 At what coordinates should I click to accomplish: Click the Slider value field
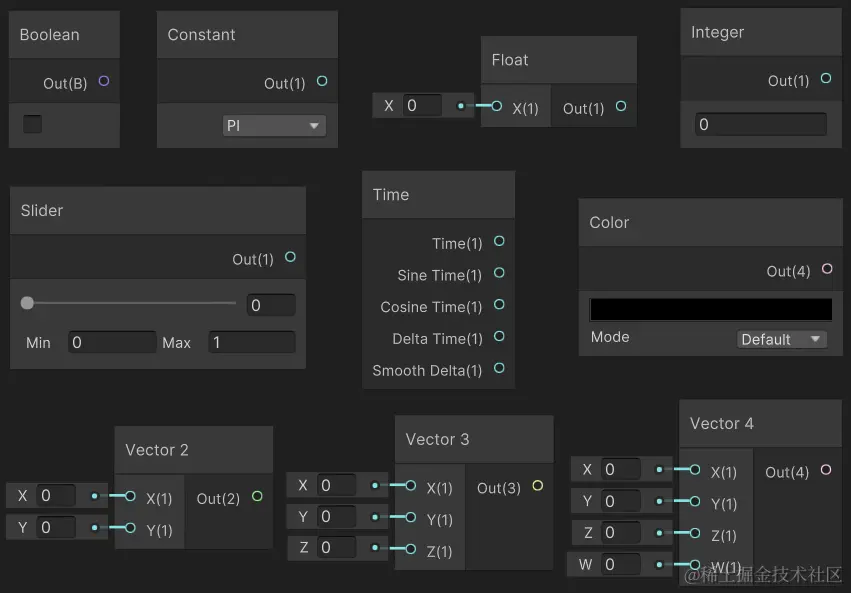point(271,305)
